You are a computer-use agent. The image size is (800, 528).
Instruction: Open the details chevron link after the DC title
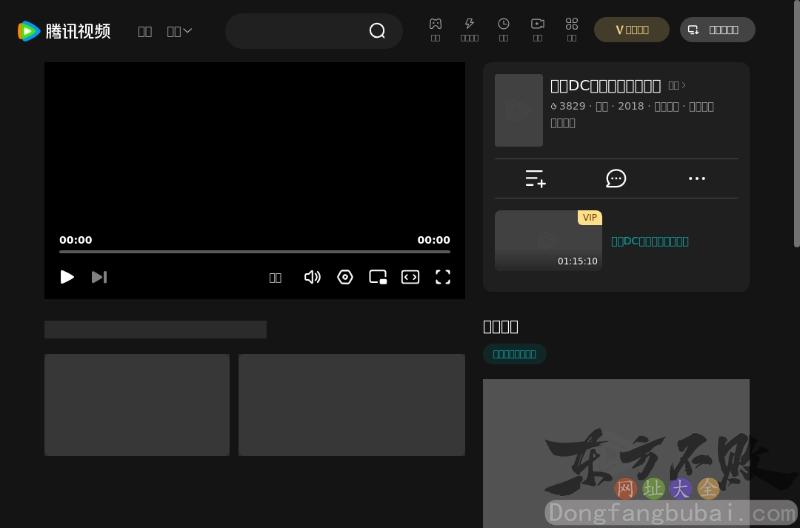[x=677, y=85]
